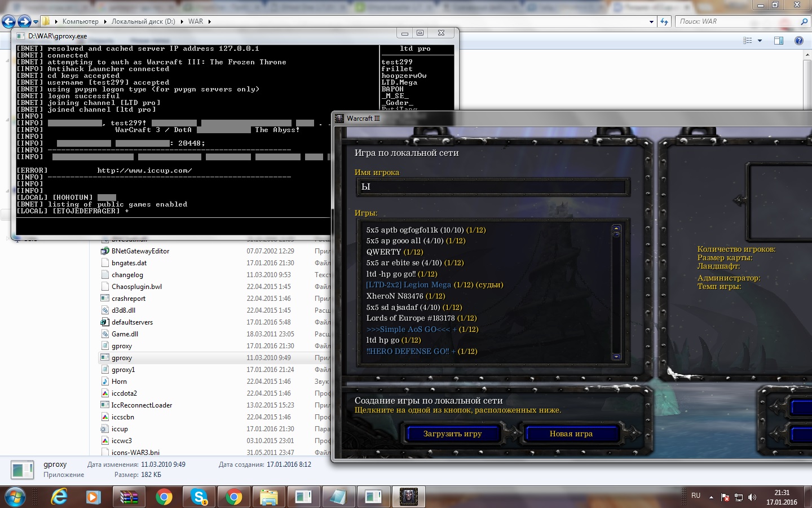Select game 5x5 ap gooo all (4/10)
Image resolution: width=812 pixels, height=508 pixels.
point(416,241)
